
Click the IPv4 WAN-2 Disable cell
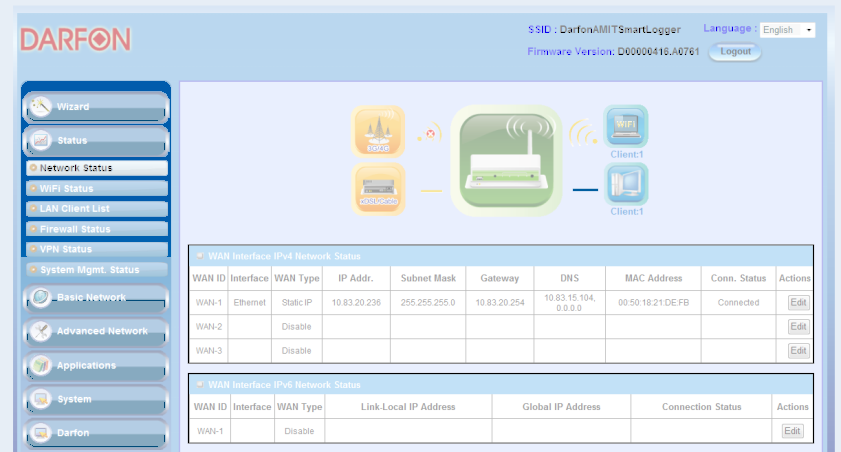pyautogui.click(x=297, y=327)
